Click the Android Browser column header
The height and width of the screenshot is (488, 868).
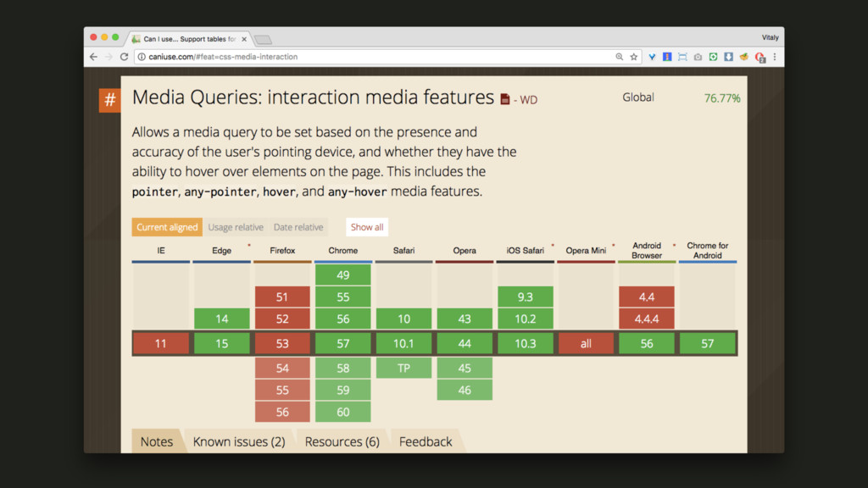647,251
